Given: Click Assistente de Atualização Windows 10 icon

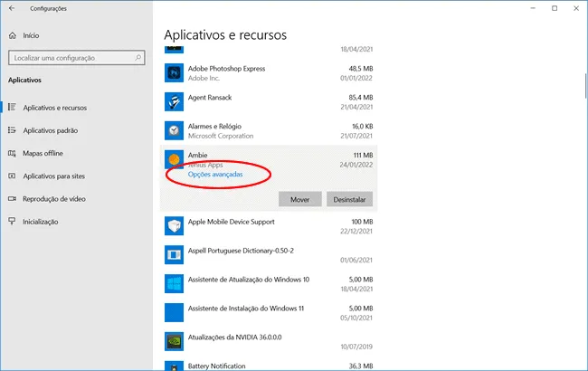Looking at the screenshot, I should coord(174,283).
